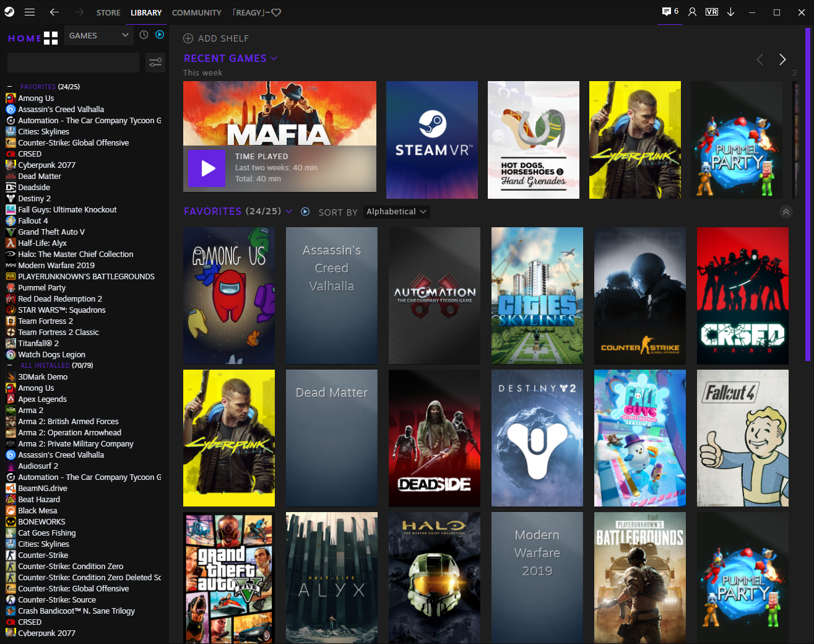
Task: Click the main purple vertical scrollbar
Action: point(807,194)
